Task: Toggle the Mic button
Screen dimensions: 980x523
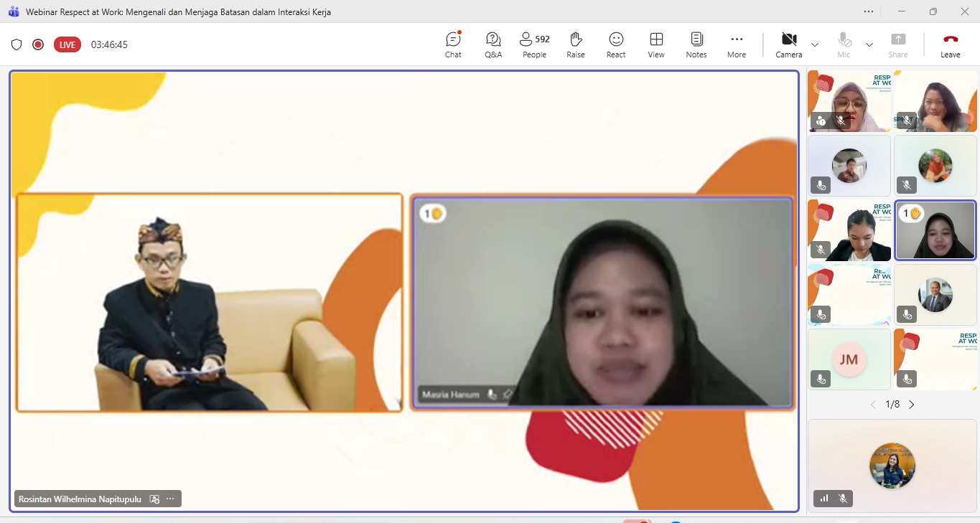Action: pos(844,44)
